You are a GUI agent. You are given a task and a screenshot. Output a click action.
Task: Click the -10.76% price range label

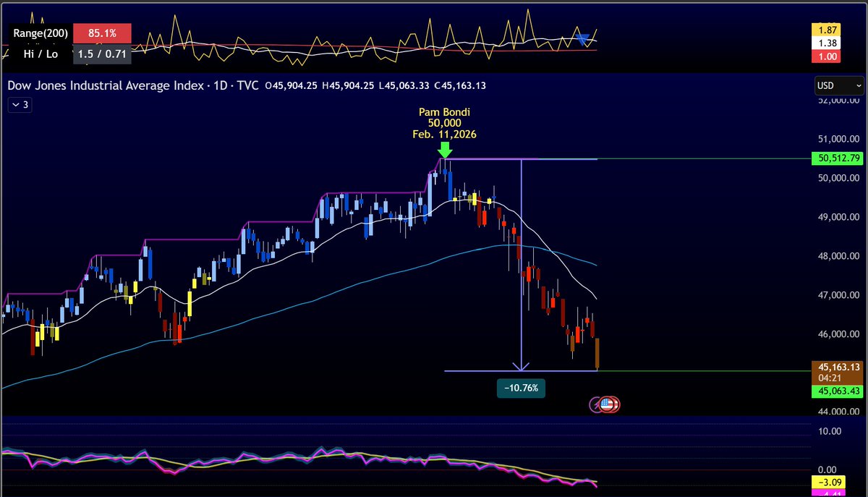point(521,388)
